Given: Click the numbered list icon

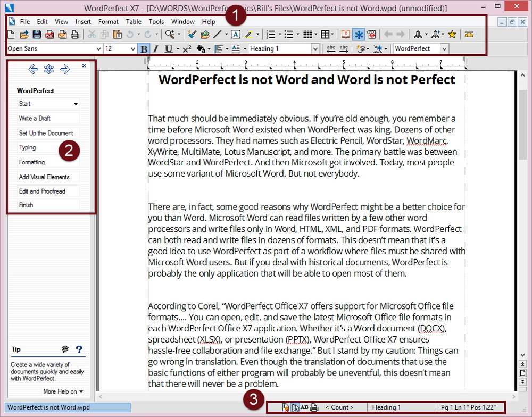Looking at the screenshot, I should click(x=271, y=34).
